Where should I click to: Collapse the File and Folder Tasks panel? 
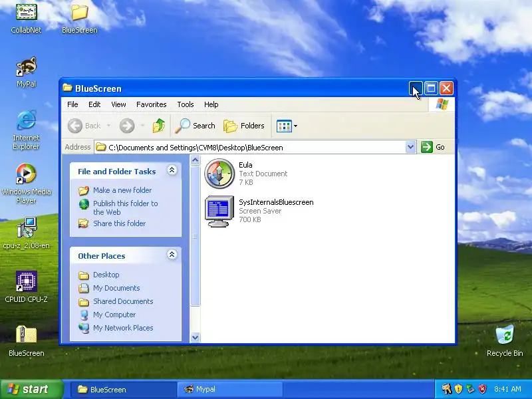[172, 170]
